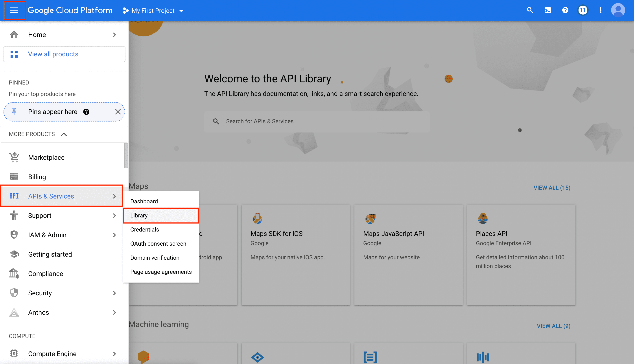The width and height of the screenshot is (634, 364).
Task: Click the Google Cloud Platform logo
Action: [70, 10]
